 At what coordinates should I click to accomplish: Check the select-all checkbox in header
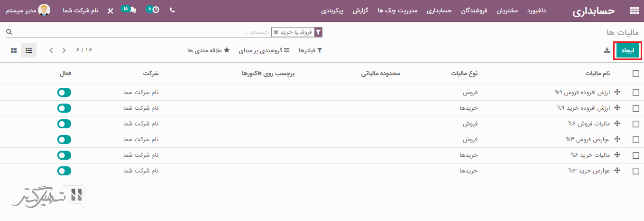point(635,74)
